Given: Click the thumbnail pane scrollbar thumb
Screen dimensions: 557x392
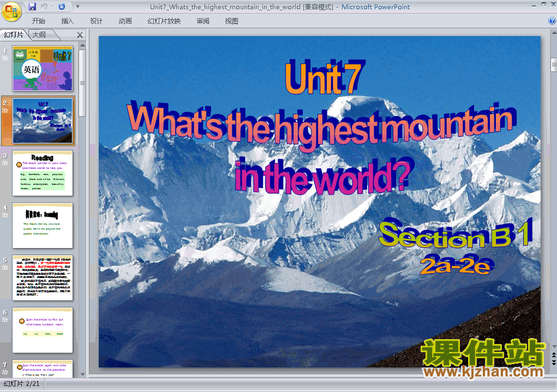Looking at the screenshot, I should (82, 83).
